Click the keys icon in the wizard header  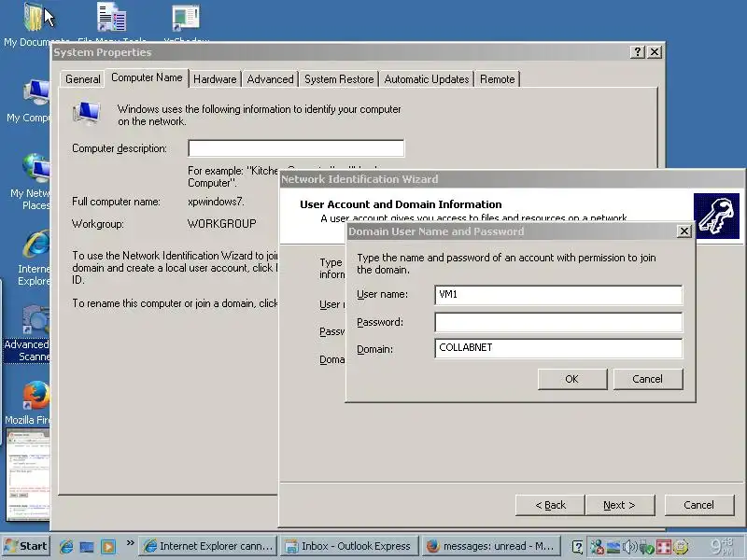click(716, 217)
